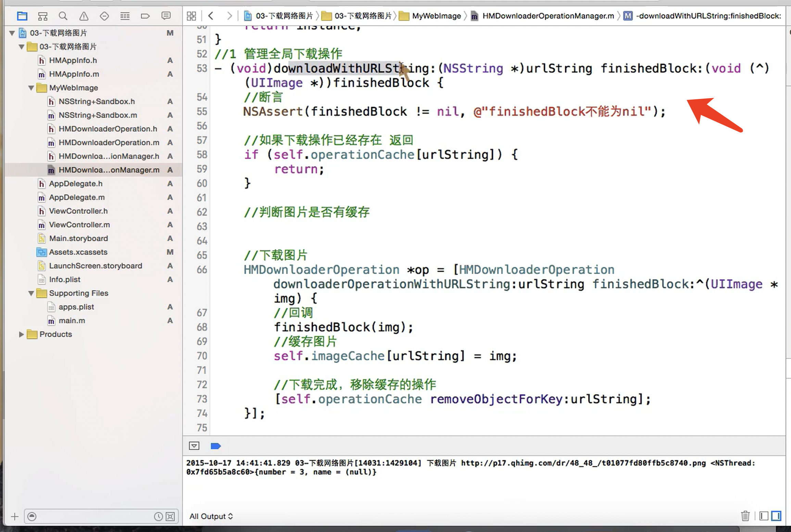Viewport: 791px width, 532px height.
Task: Clear console with the trash icon
Action: (745, 516)
